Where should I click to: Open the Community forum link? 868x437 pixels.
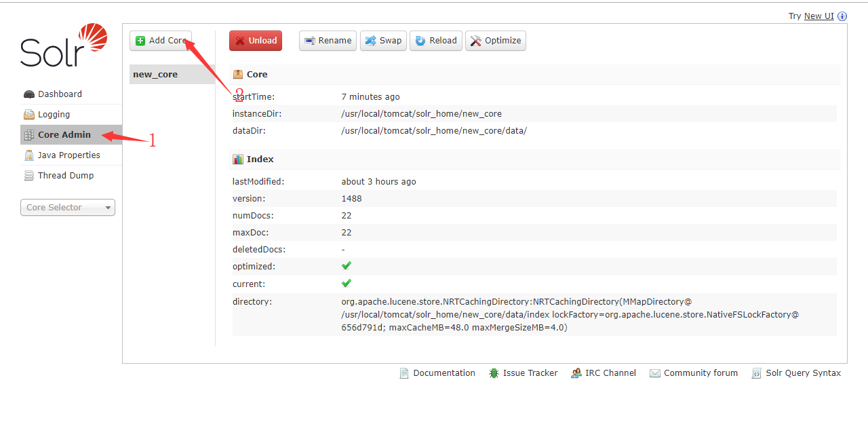click(701, 373)
